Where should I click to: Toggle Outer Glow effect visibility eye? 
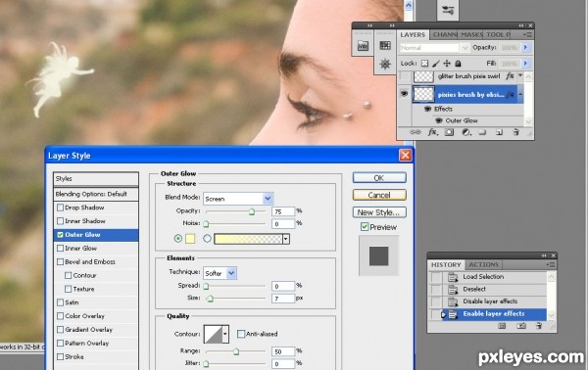coord(439,120)
